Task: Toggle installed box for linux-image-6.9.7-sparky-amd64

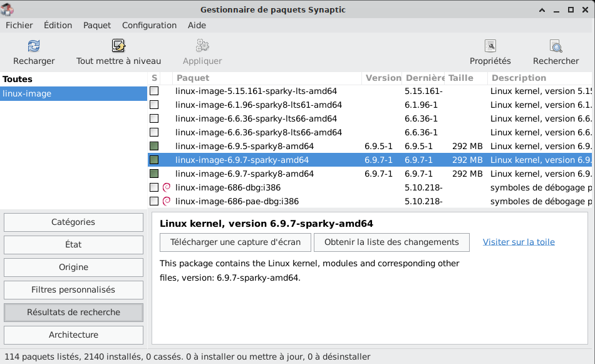Action: [x=154, y=160]
